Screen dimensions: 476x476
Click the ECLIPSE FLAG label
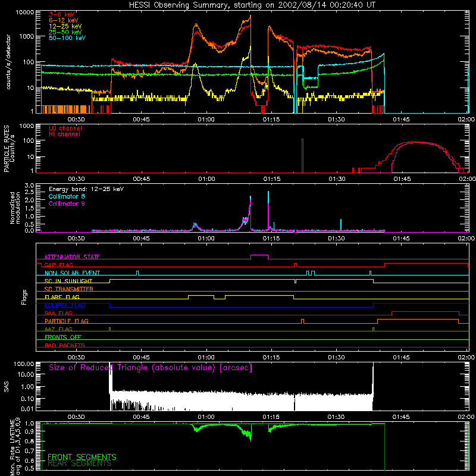coord(65,305)
